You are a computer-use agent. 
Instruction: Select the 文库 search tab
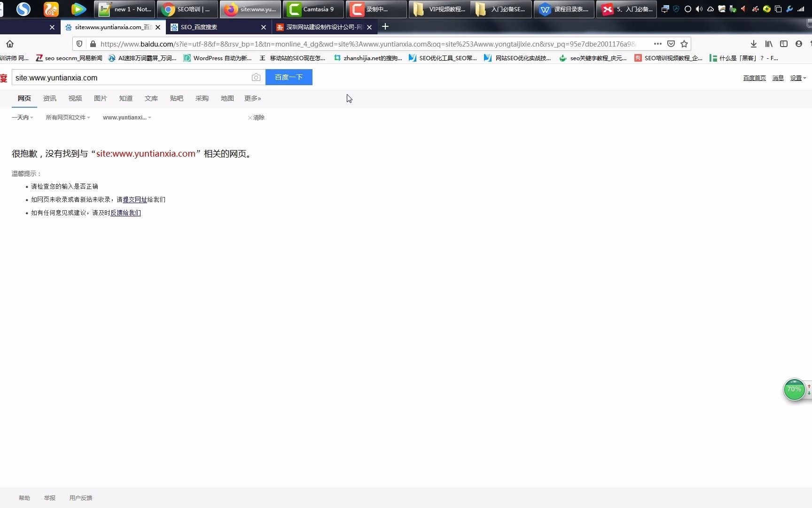point(151,98)
